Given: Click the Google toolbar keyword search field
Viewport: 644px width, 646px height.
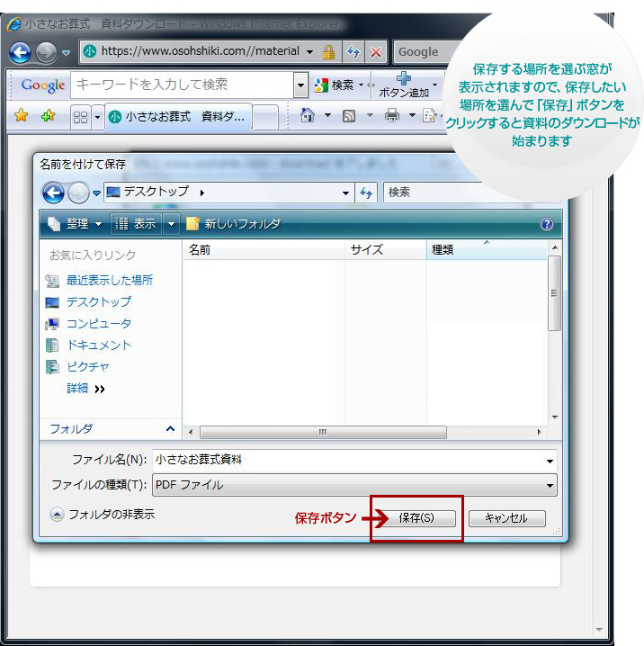Looking at the screenshot, I should (183, 85).
